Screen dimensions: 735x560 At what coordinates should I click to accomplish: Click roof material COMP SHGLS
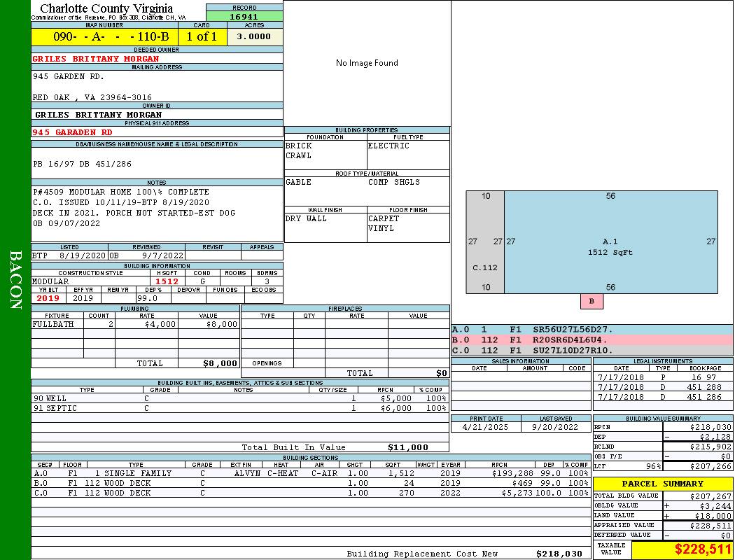click(393, 182)
